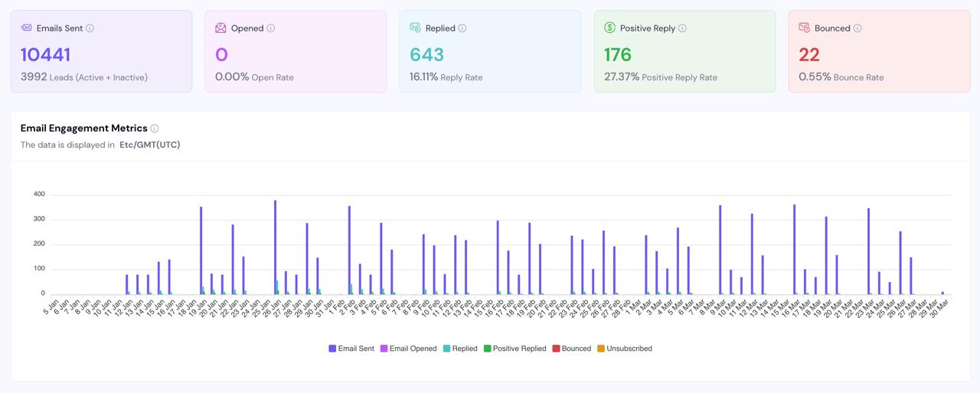Click the orange Unsubscribed legend swatch

tap(601, 349)
